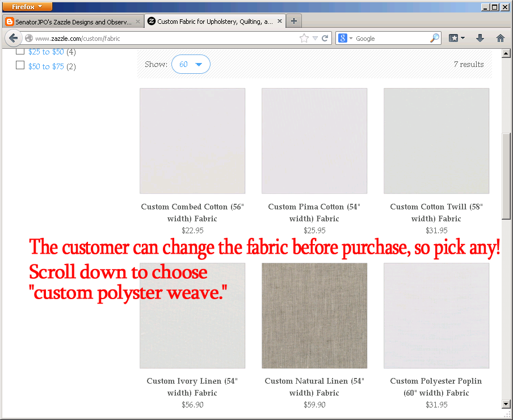Click Custom Natural Linen (54" width) Fabric link
This screenshot has width=513, height=420.
tap(314, 387)
